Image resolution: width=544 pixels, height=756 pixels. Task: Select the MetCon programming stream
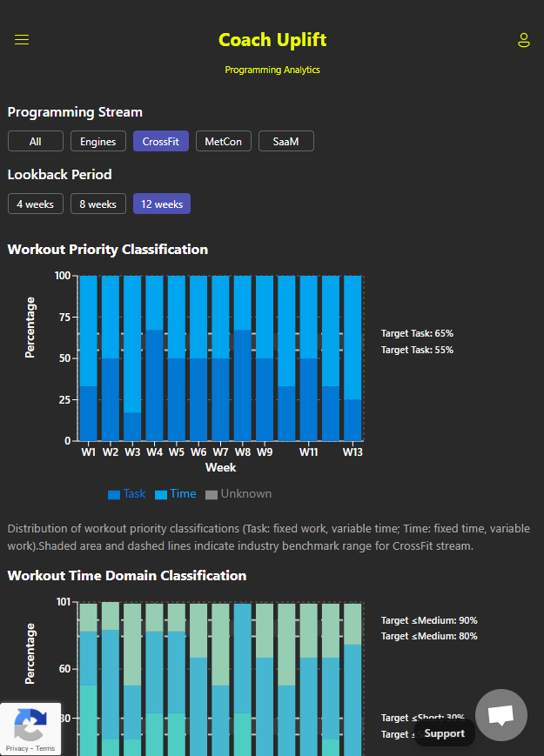click(x=224, y=141)
